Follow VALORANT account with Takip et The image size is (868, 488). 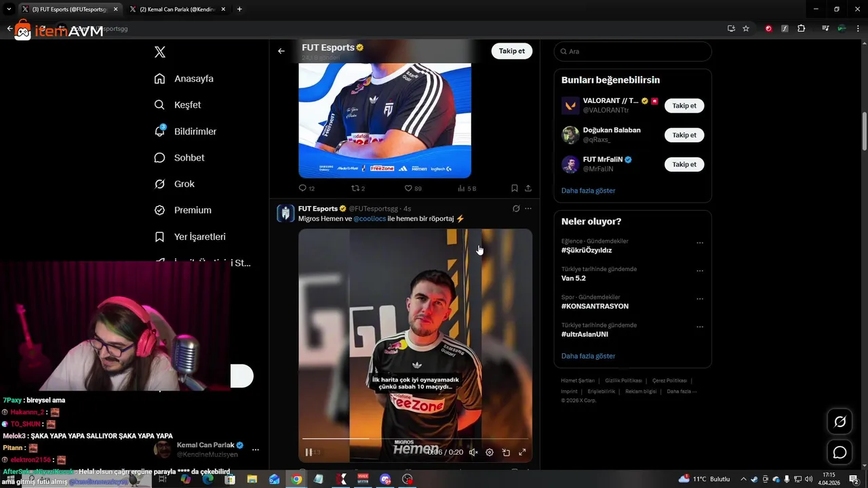[x=684, y=106]
